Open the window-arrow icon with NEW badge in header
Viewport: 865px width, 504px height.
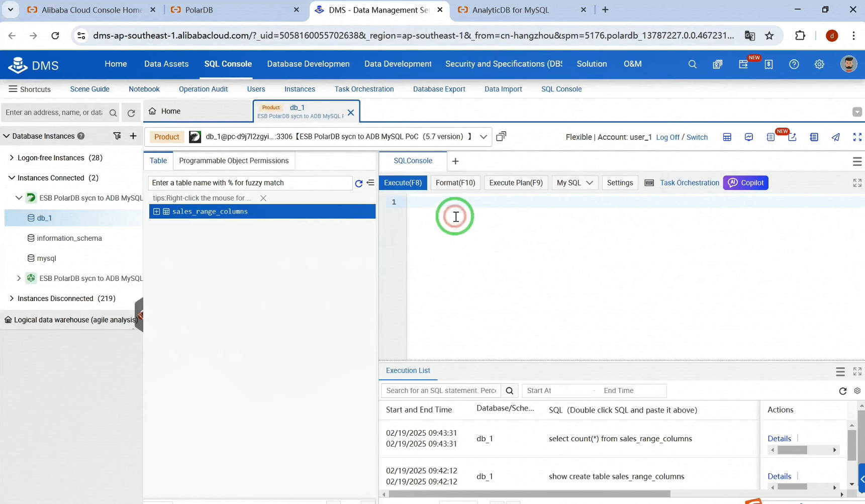pos(743,64)
